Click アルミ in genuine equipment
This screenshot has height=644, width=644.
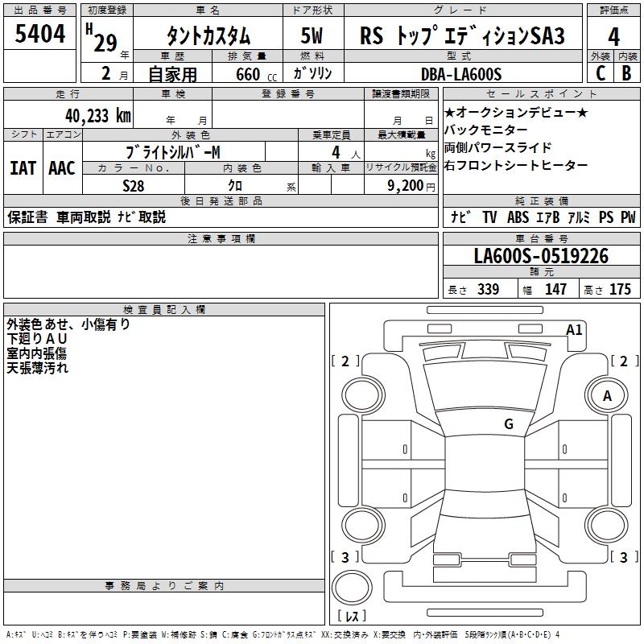point(579,217)
